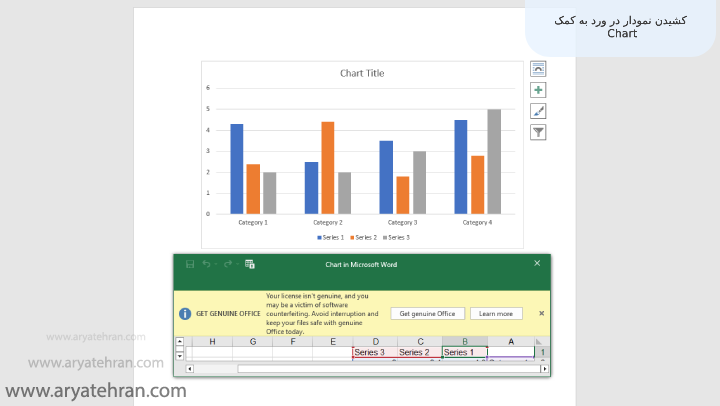Click the Get genuine Office button
The height and width of the screenshot is (406, 720).
(x=426, y=313)
